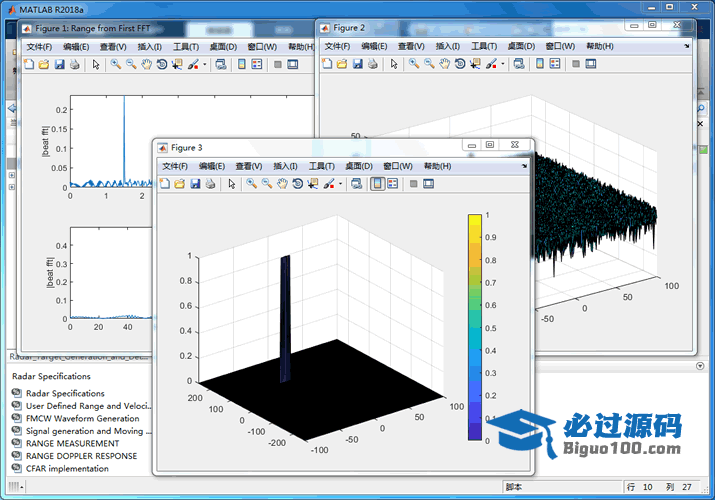Click New Figure icon in Figure 2 toolbar
715x500 pixels.
coord(327,64)
